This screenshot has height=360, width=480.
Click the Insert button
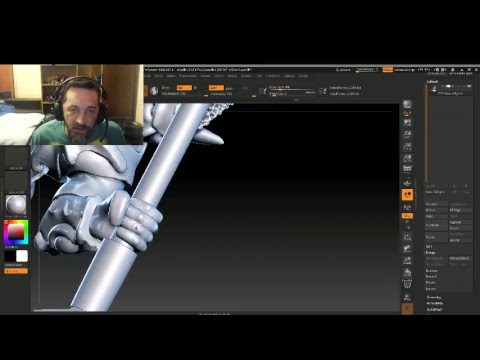[x=460, y=228]
